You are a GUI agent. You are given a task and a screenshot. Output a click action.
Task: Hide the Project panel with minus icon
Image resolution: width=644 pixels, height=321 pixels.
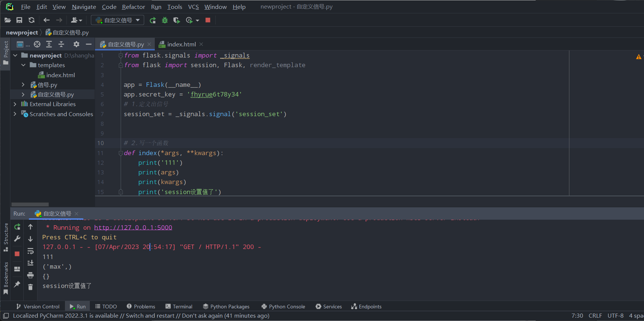coord(89,44)
